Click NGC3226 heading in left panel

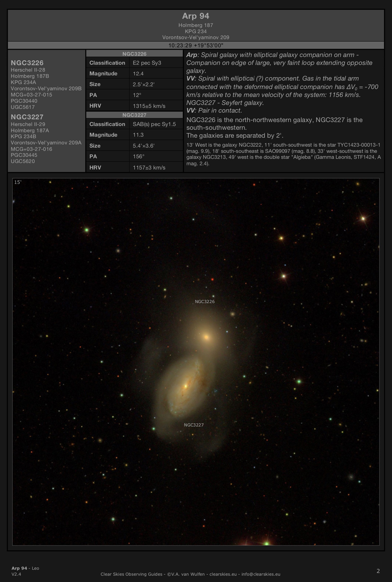click(x=27, y=63)
